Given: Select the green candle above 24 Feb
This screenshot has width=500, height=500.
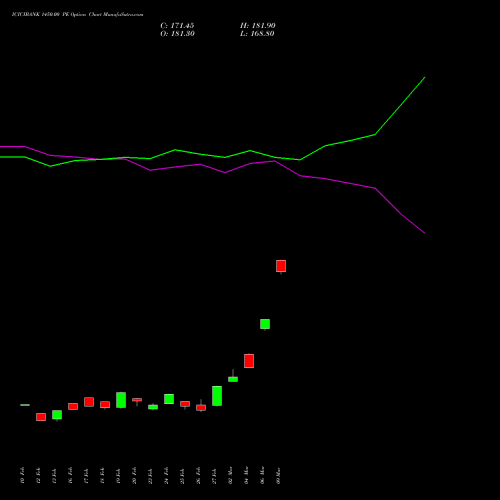Looking at the screenshot, I should [169, 399].
